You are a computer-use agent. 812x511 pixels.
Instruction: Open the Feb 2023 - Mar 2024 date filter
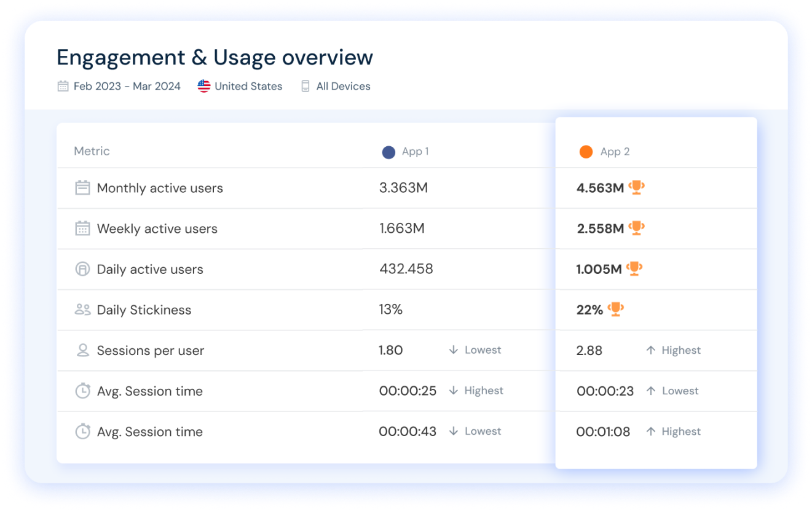coord(127,87)
